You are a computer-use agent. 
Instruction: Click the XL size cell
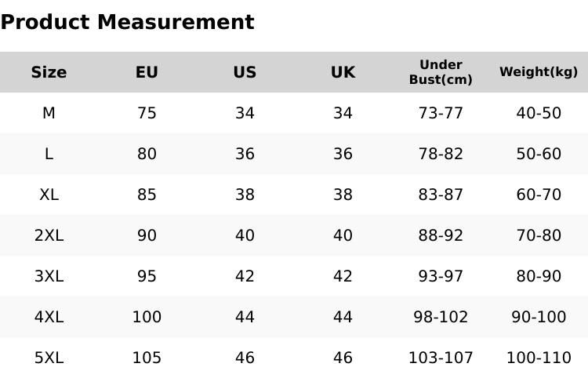click(x=49, y=194)
